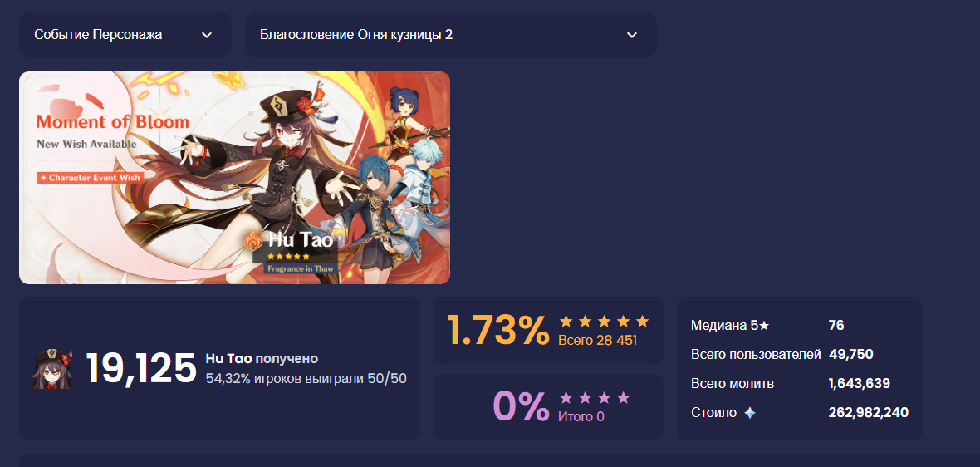Click the chevron in banner version selector
Image resolution: width=980 pixels, height=467 pixels.
(631, 35)
